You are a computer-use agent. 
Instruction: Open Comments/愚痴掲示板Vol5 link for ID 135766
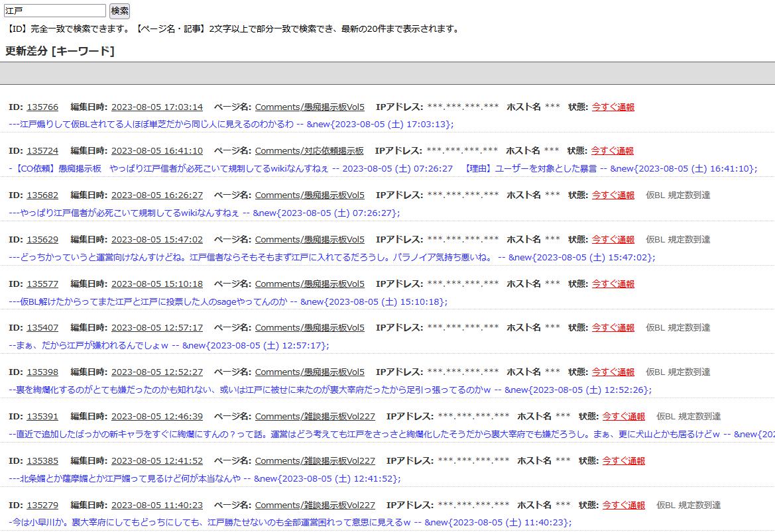310,107
